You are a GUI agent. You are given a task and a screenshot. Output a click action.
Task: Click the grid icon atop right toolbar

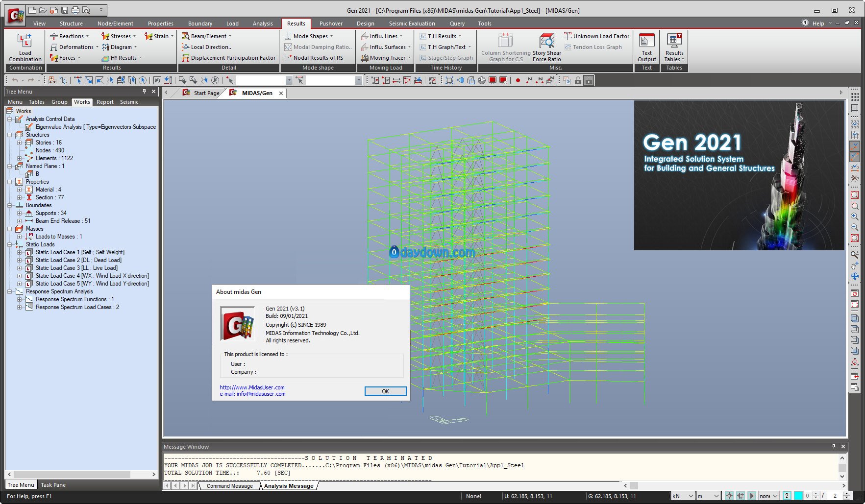pos(855,97)
